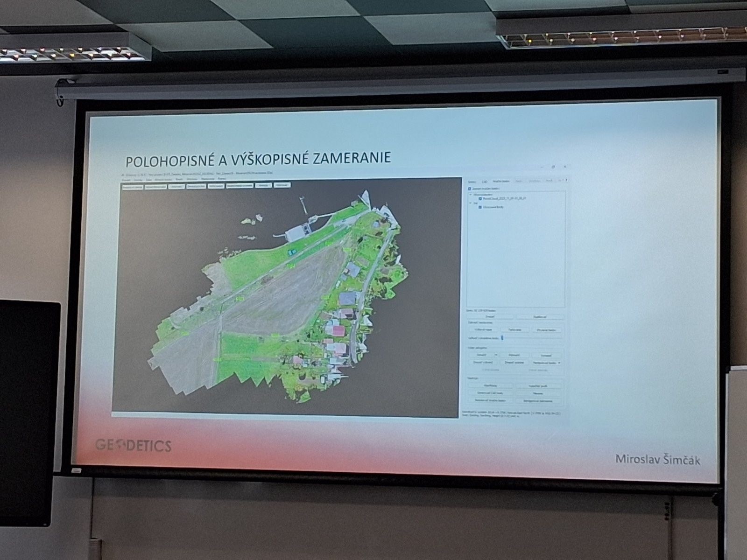Image resolution: width=747 pixels, height=560 pixels.
Task: Collapse the tree group containing PointCloud_2022
Action: click(x=471, y=194)
